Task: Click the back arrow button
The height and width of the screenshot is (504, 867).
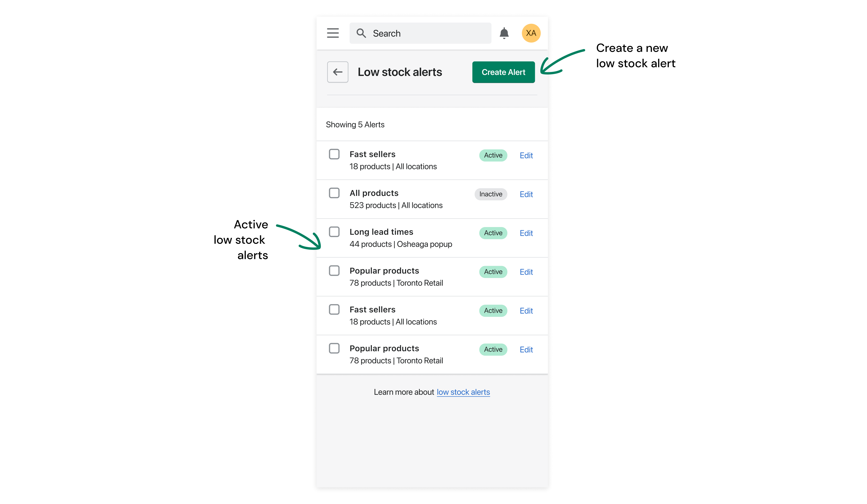Action: tap(337, 72)
